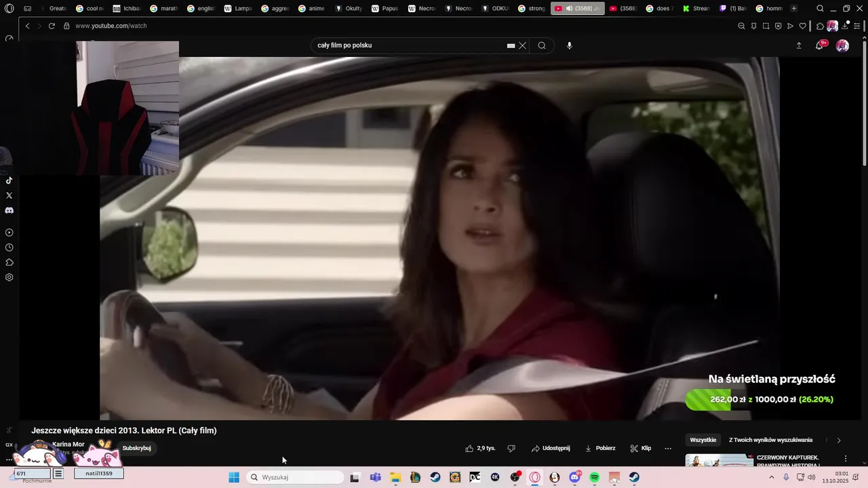868x488 pixels.
Task: Click the YouTube search magnifier button
Action: click(x=542, y=45)
